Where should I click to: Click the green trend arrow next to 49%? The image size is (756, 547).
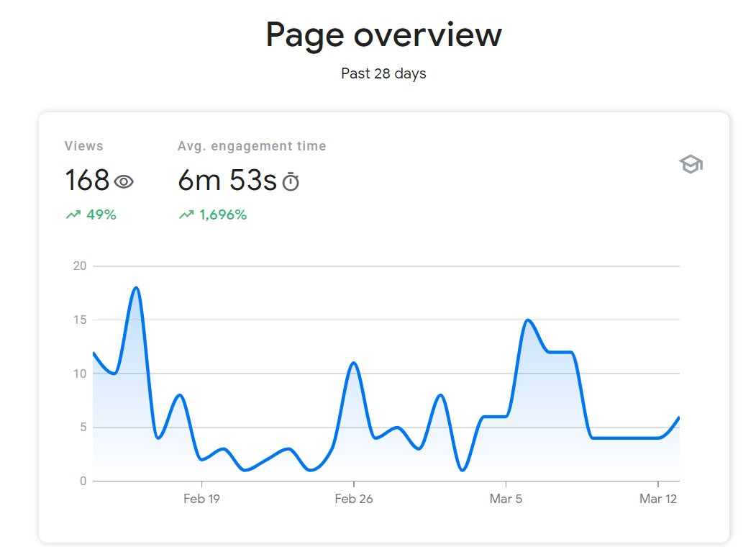click(73, 214)
